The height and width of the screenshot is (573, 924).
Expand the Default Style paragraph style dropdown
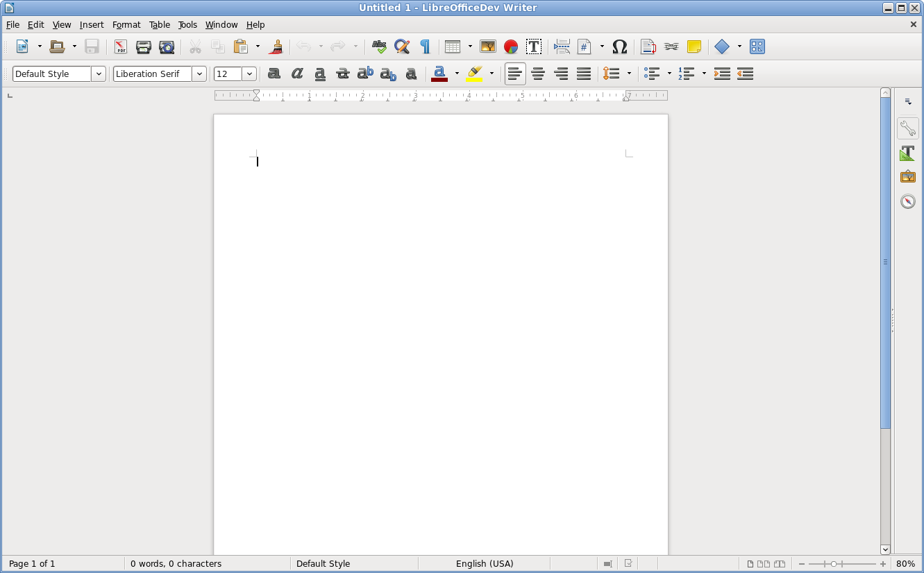pyautogui.click(x=99, y=74)
